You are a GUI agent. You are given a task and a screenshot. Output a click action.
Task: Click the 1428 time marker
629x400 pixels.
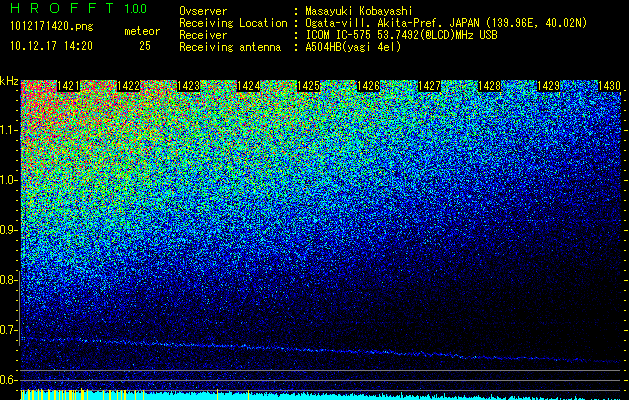click(489, 86)
